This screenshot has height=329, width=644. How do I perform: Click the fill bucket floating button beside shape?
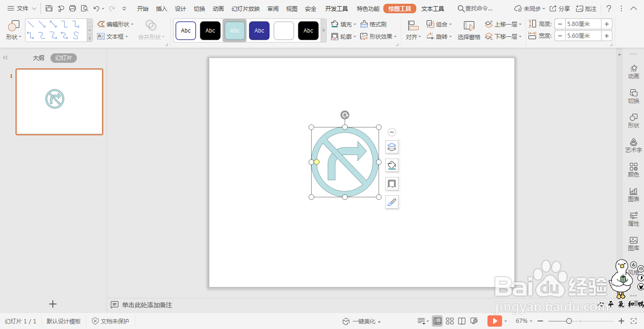pos(392,165)
